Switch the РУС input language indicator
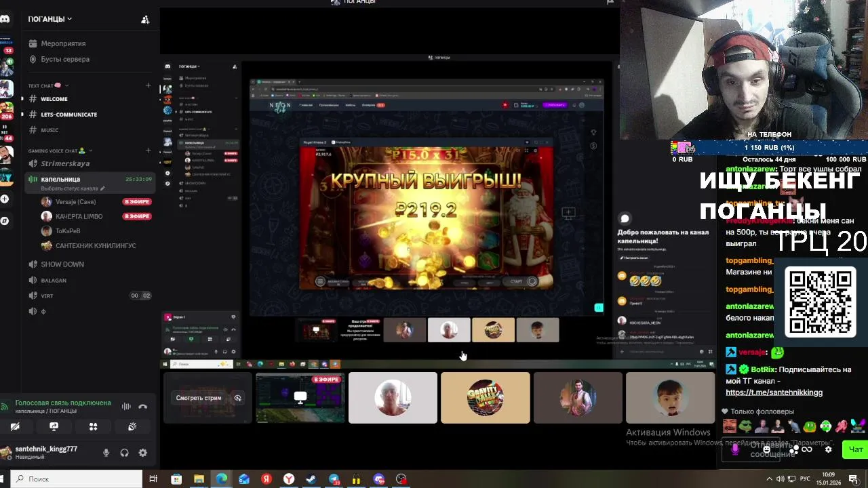Image resolution: width=868 pixels, height=488 pixels. 805,479
